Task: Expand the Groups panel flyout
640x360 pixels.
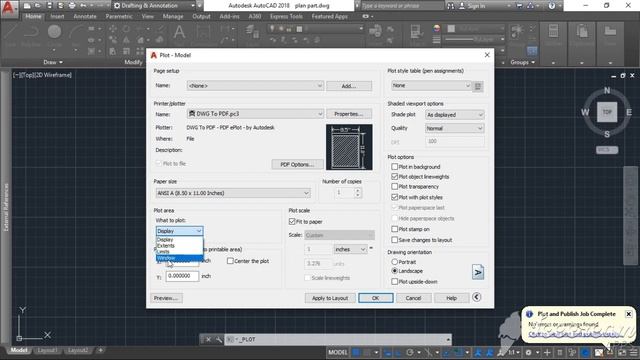Action: [x=523, y=62]
